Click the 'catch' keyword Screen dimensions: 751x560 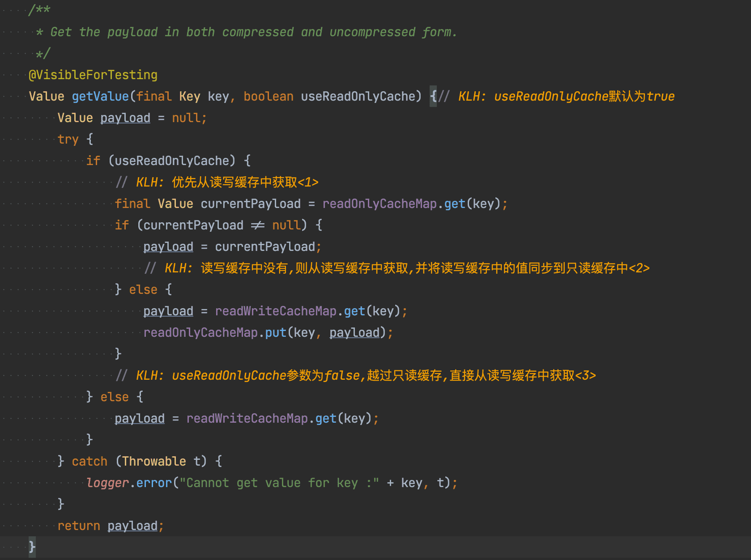(90, 462)
